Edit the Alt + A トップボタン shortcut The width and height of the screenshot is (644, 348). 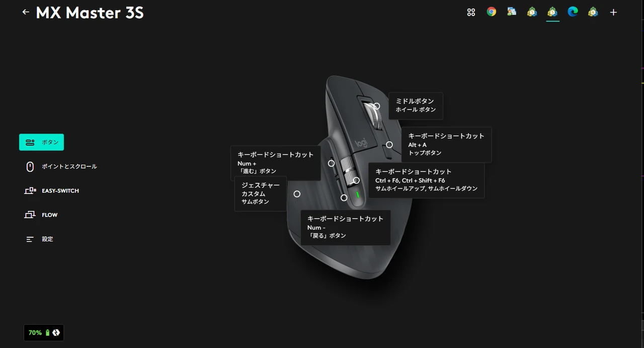coord(446,145)
